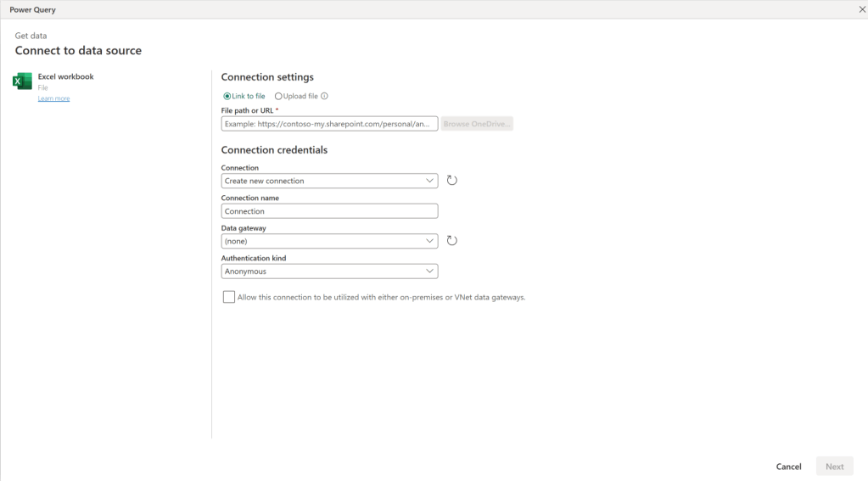Refresh the Connection list
The height and width of the screenshot is (481, 868).
(x=452, y=181)
